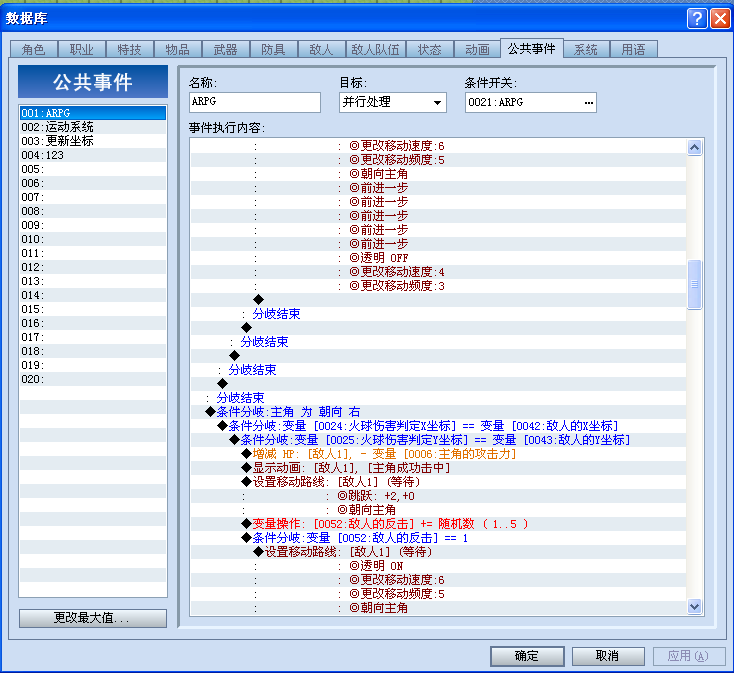This screenshot has height=673, width=734.
Task: Select empty common event 020
Action: tap(93, 379)
